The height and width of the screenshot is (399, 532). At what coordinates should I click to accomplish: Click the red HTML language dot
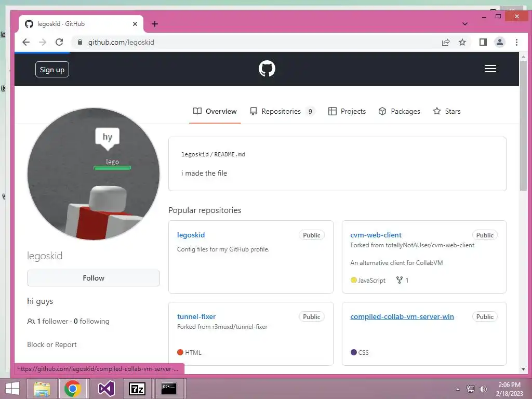pyautogui.click(x=180, y=352)
